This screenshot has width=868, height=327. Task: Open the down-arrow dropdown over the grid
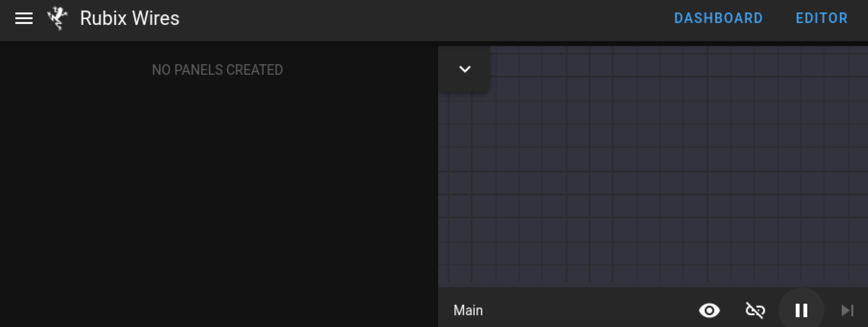tap(465, 69)
